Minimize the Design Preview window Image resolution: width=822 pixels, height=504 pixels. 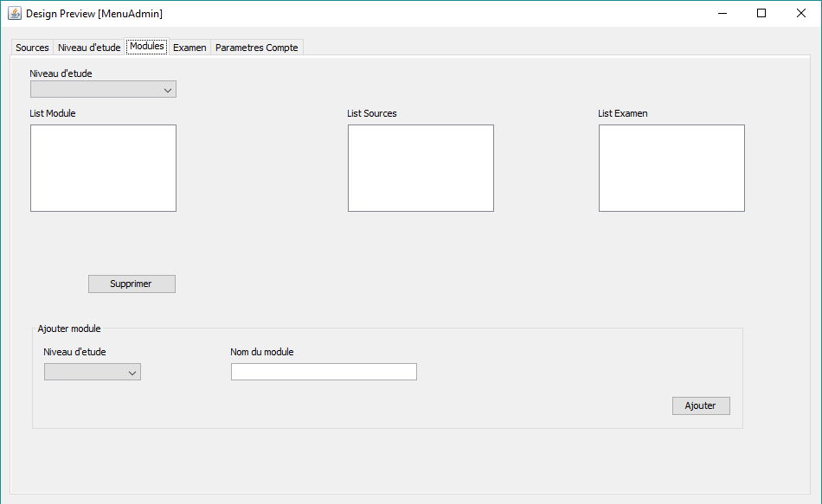(x=722, y=13)
